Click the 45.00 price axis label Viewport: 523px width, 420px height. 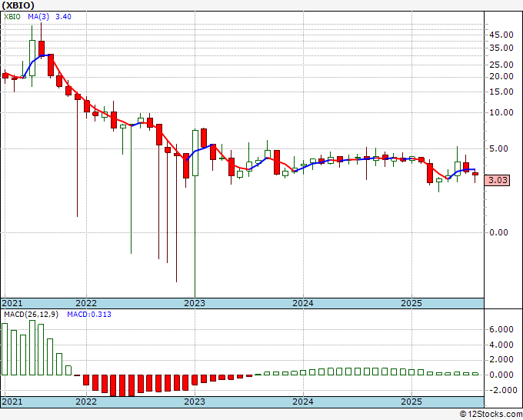[x=501, y=35]
